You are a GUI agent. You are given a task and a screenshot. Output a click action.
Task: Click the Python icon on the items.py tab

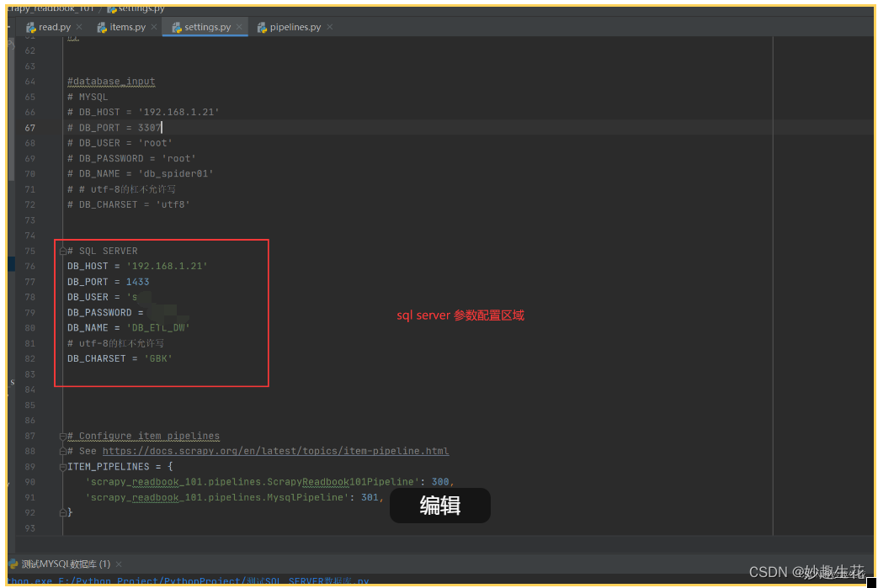[103, 26]
